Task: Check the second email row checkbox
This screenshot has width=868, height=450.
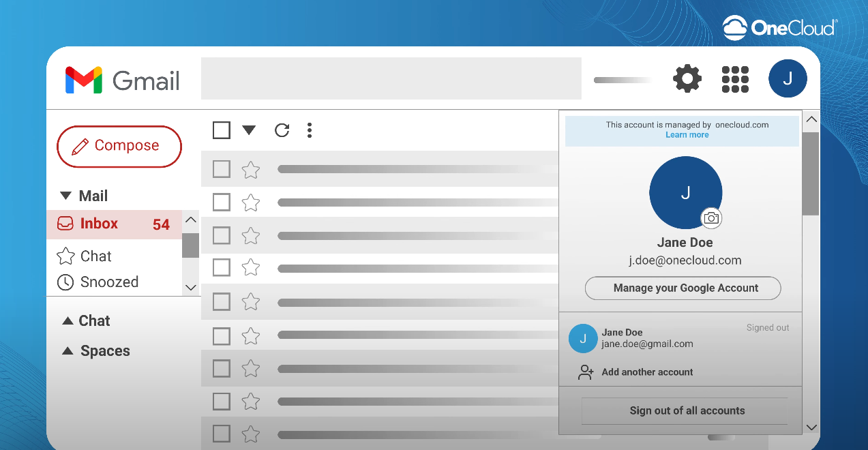Action: (x=222, y=202)
